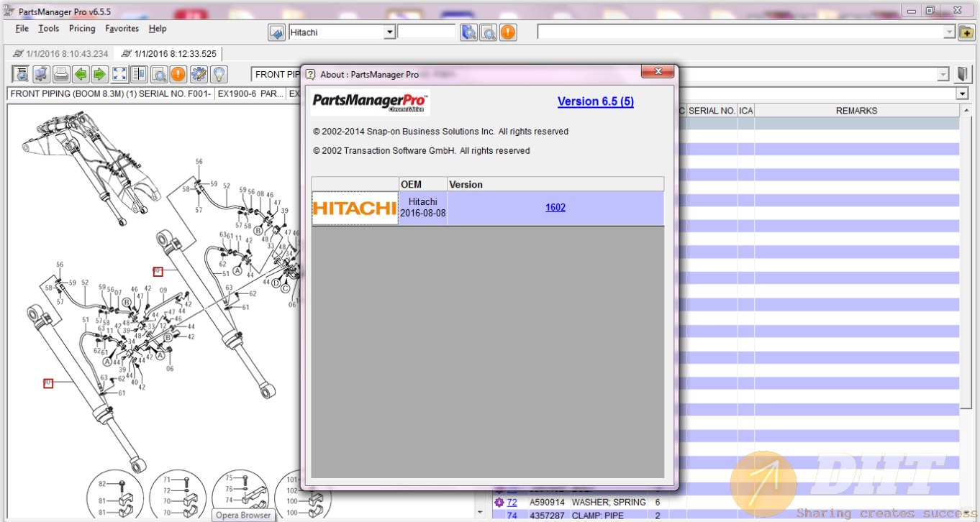This screenshot has width=980, height=522.
Task: Click the SERIAL NO. column header
Action: pos(712,111)
